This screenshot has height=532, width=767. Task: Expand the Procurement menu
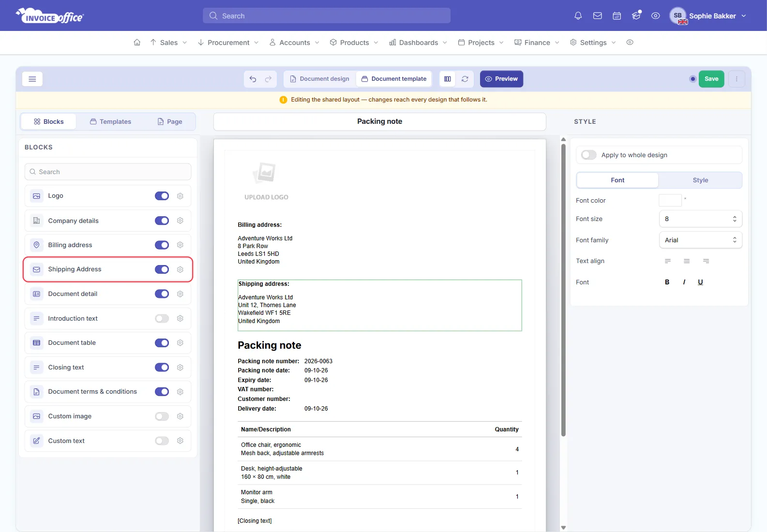point(228,43)
